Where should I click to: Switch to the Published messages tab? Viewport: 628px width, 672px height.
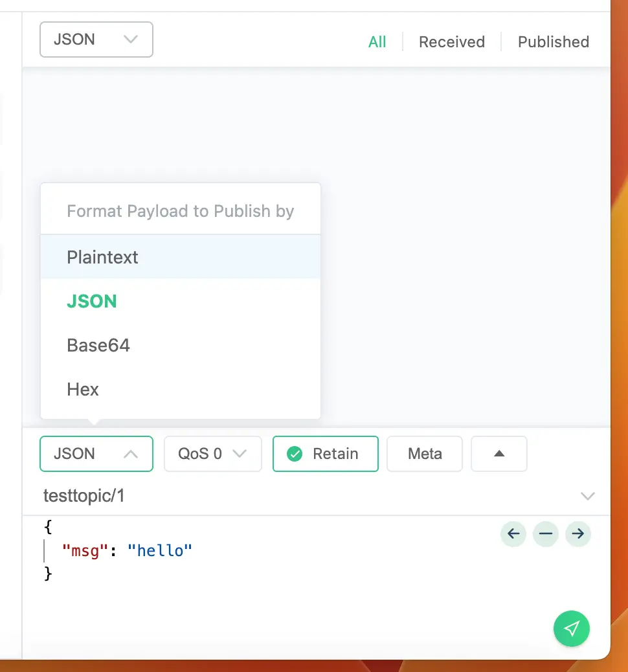tap(553, 41)
